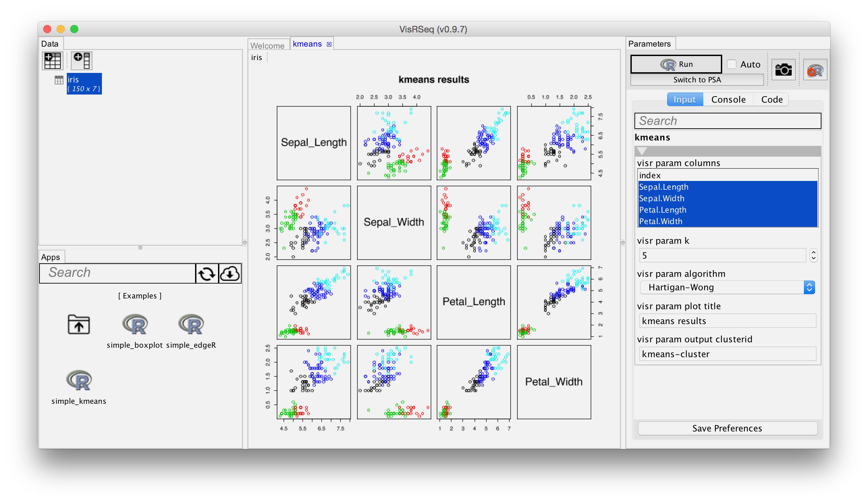Viewport: 868px width, 503px height.
Task: Collapse the kmeans parameters triangle
Action: (642, 151)
